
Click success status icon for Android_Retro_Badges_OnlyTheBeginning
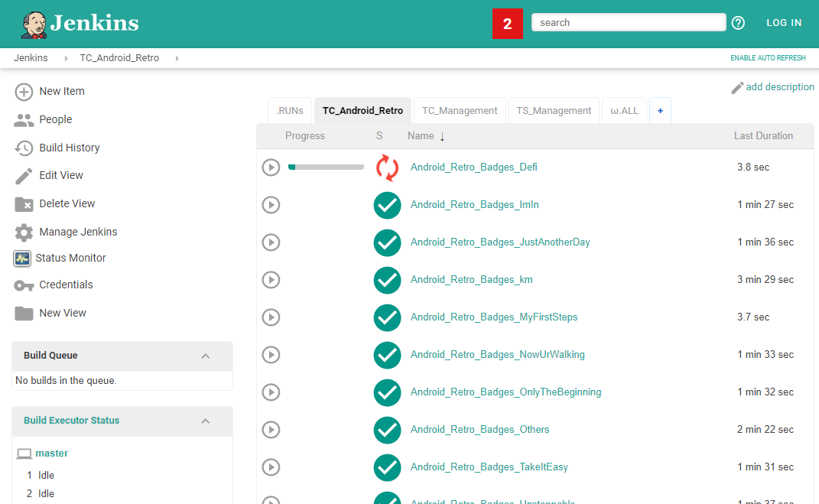coord(387,393)
